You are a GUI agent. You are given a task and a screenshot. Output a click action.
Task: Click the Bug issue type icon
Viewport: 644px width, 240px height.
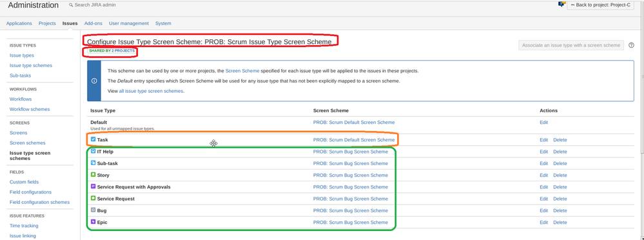[93, 210]
